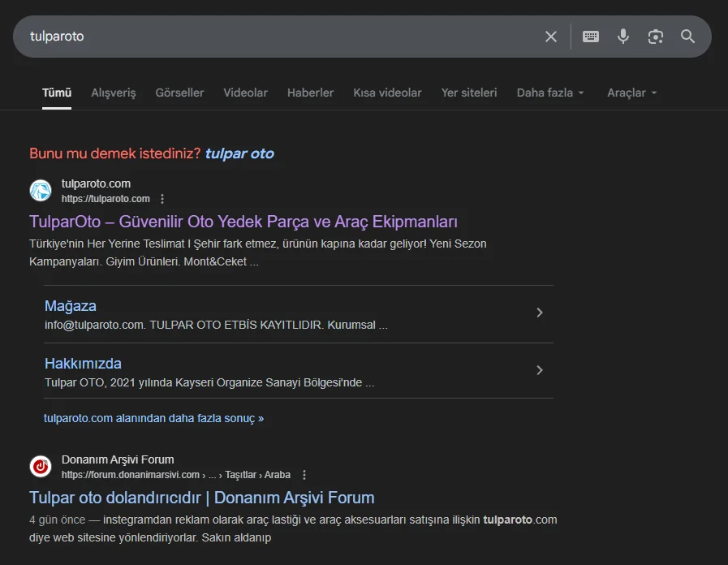
Task: Click the Donanım Arşivi Forum favicon
Action: tap(41, 467)
